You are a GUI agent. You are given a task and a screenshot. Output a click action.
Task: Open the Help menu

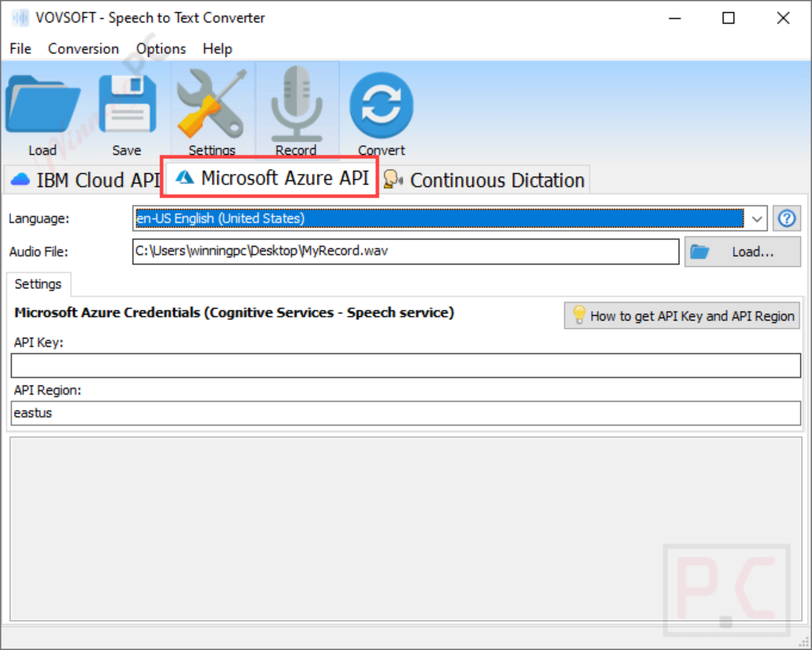pos(217,49)
